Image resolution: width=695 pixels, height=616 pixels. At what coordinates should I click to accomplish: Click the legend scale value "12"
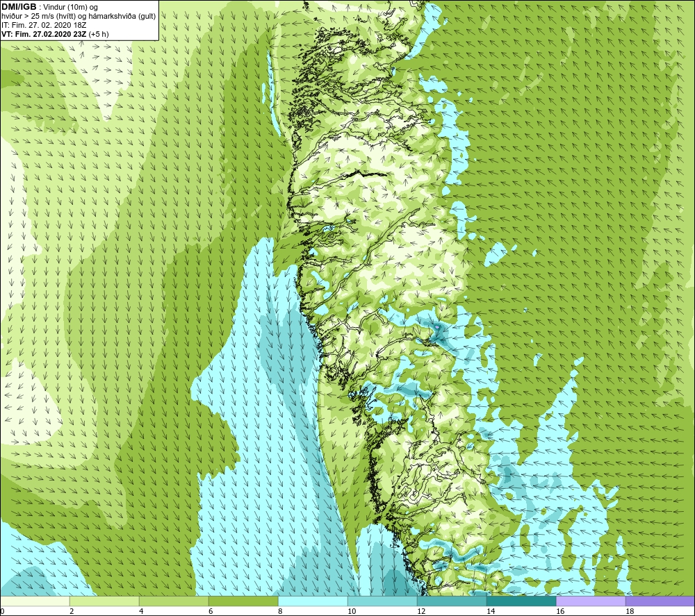click(421, 611)
